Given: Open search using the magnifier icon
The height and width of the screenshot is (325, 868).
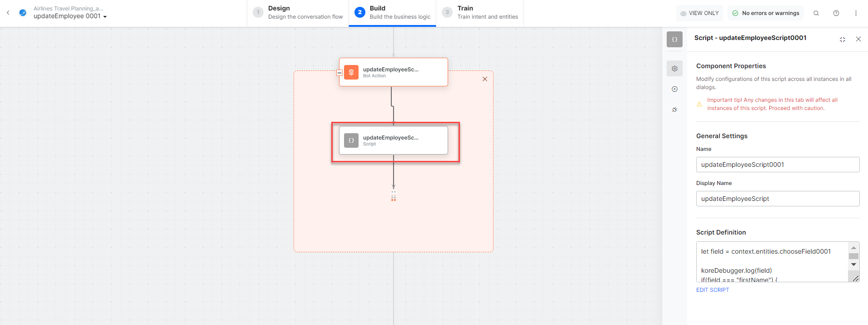Looking at the screenshot, I should [x=816, y=13].
